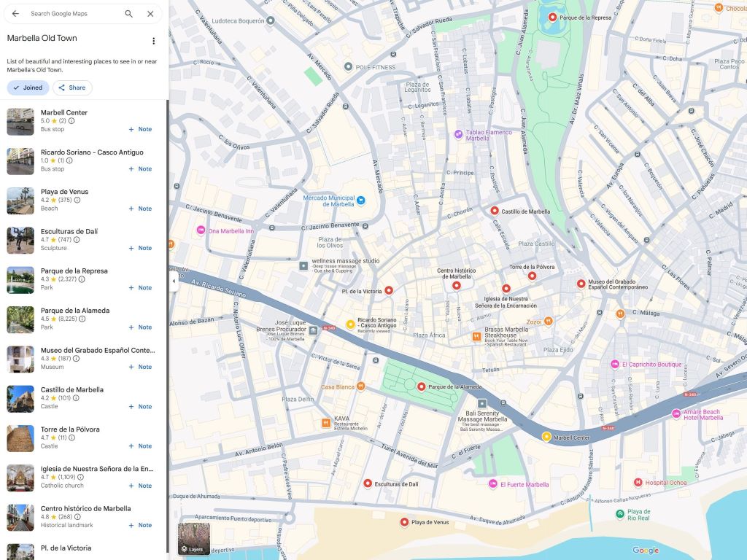The width and height of the screenshot is (747, 560).
Task: Add a note to Parque de la Alameda row
Action: pos(141,327)
